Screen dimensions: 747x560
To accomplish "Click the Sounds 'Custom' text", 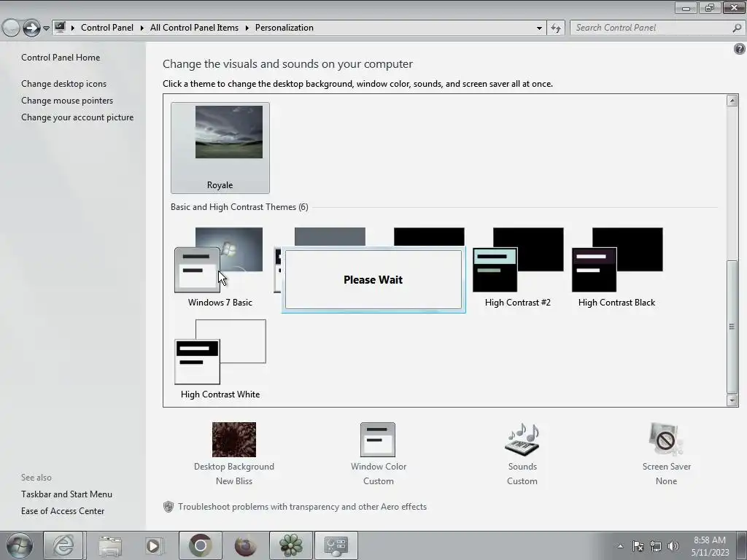I will click(x=522, y=481).
